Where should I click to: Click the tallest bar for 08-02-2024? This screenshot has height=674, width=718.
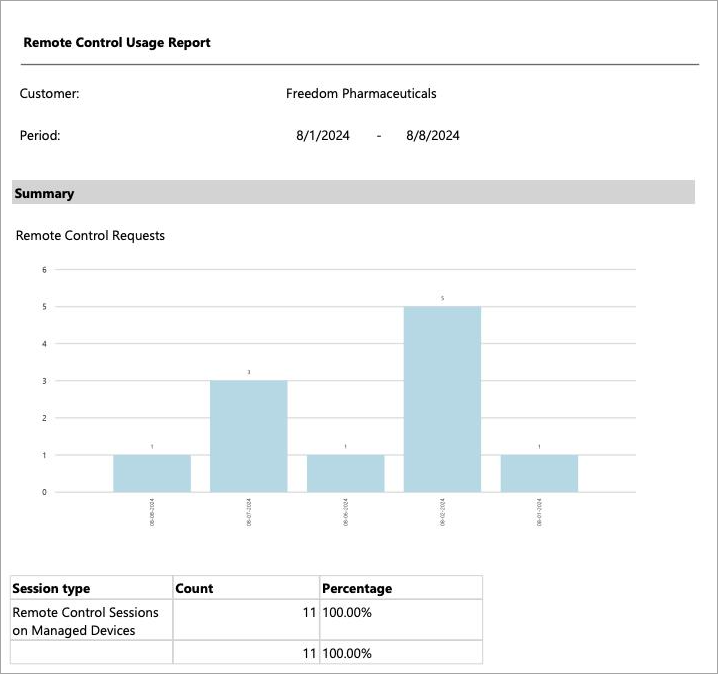click(442, 399)
